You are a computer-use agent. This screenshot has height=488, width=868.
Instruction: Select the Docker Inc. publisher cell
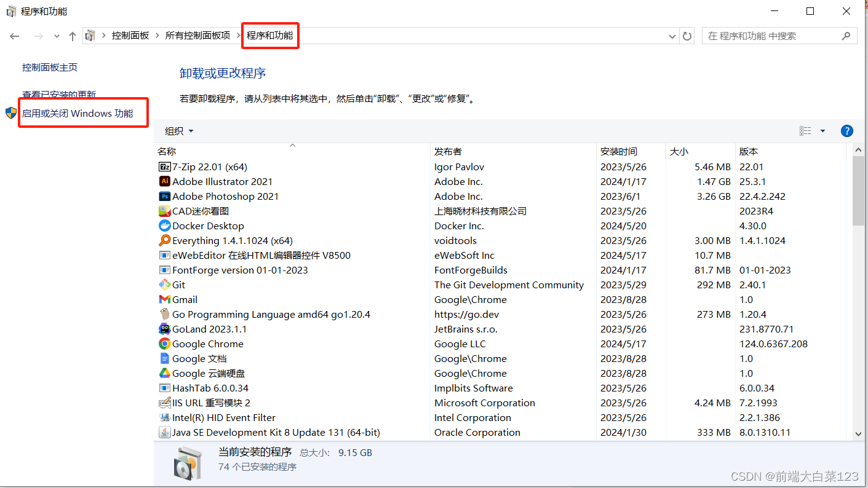point(460,226)
